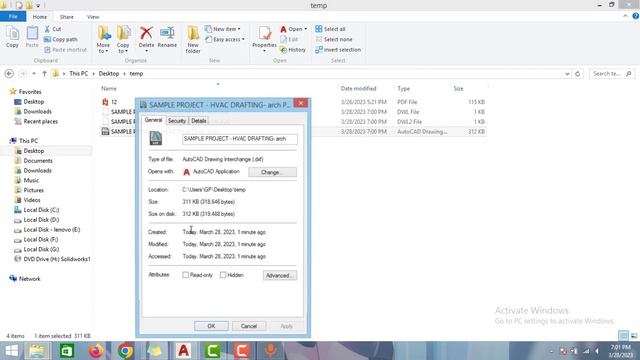Go up one folder level
This screenshot has height=360, width=640.
[44, 73]
